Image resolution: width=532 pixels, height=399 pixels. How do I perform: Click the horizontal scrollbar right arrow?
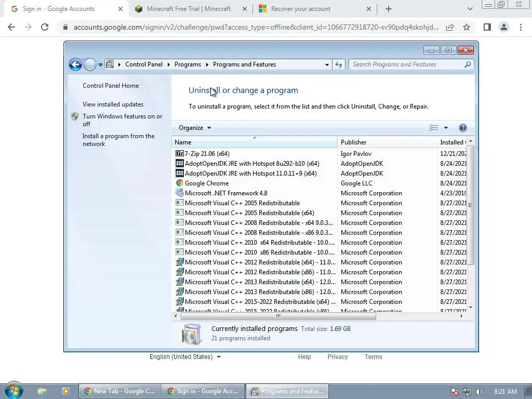click(x=461, y=316)
